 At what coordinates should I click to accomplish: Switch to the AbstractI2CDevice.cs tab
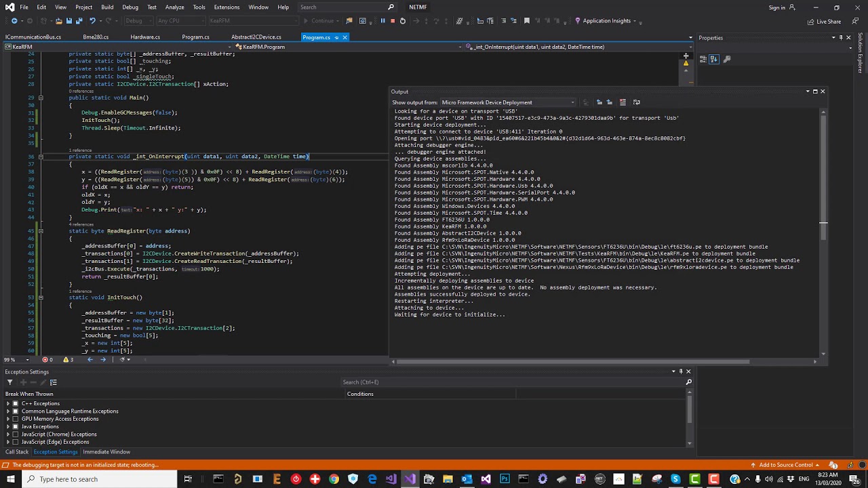coord(256,37)
